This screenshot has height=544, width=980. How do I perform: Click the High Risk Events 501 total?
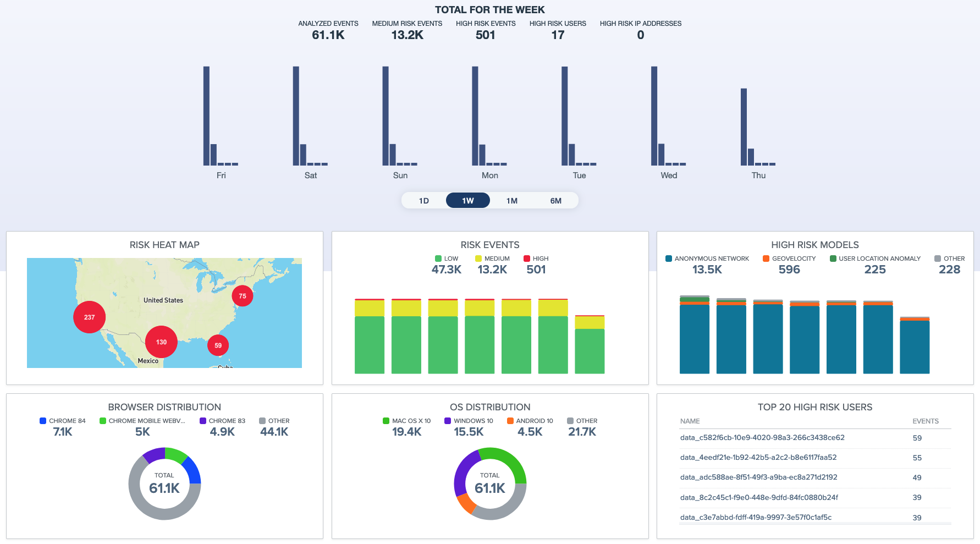coord(486,35)
